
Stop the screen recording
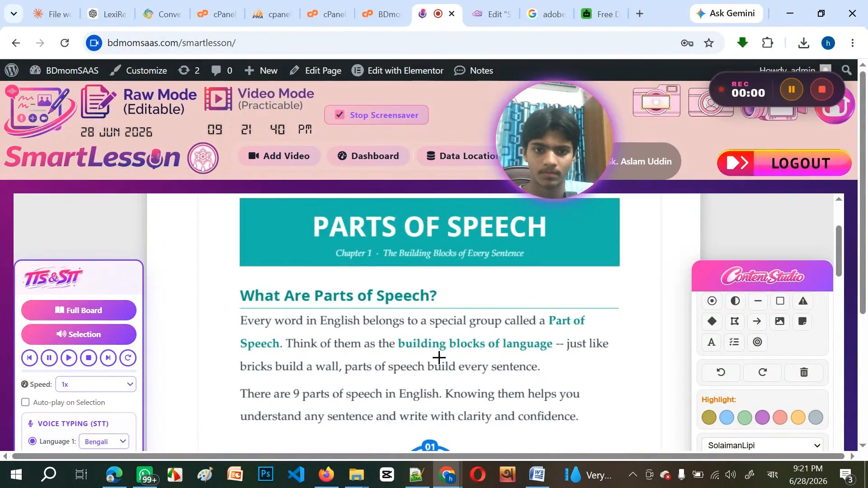click(x=822, y=89)
